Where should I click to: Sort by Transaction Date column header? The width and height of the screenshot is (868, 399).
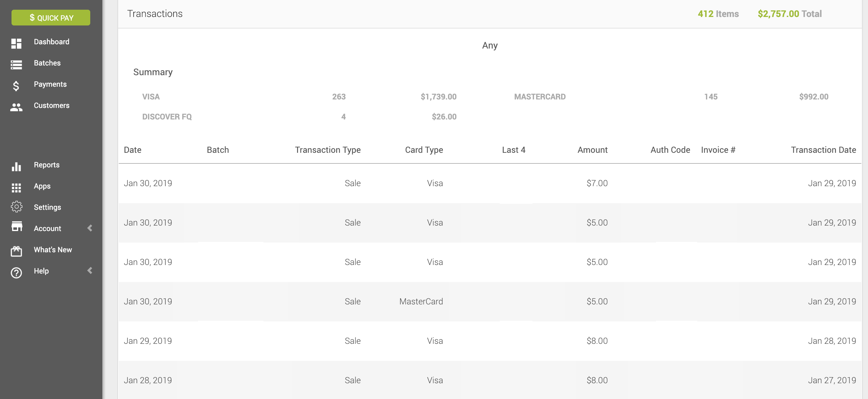[823, 150]
